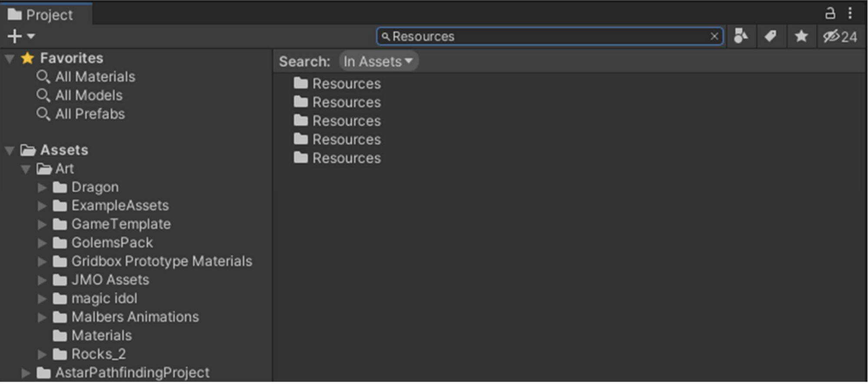Viewport: 868px width, 384px height.
Task: Open the three-dot panel options menu
Action: [x=850, y=13]
